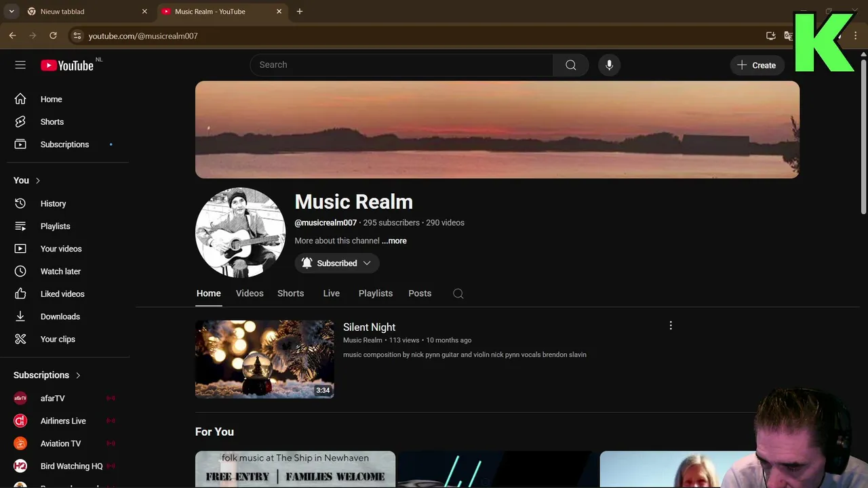The image size is (868, 488).
Task: Click the For You section heading
Action: coord(214,432)
